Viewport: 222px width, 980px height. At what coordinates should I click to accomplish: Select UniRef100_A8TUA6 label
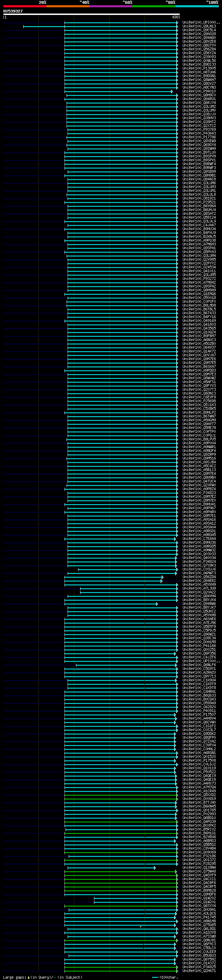199,72
